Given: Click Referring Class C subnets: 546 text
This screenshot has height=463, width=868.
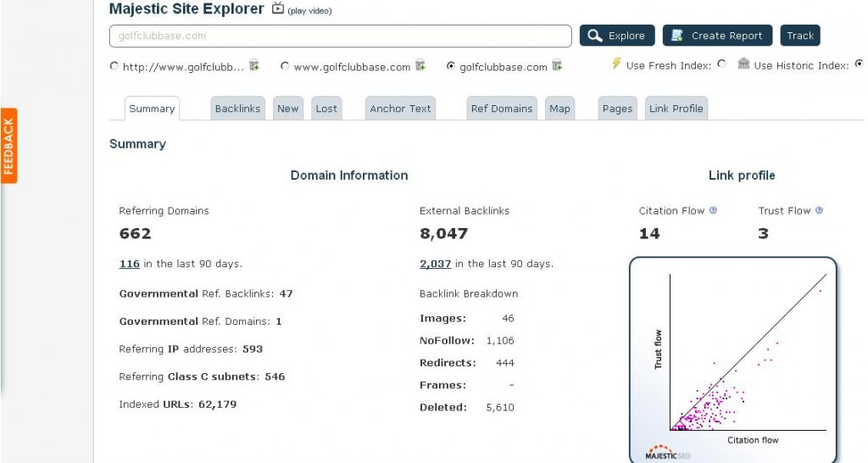Looking at the screenshot, I should pos(202,377).
